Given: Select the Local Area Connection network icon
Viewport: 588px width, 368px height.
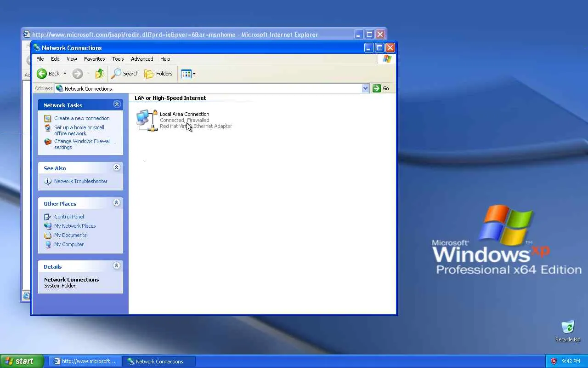Looking at the screenshot, I should tap(147, 120).
